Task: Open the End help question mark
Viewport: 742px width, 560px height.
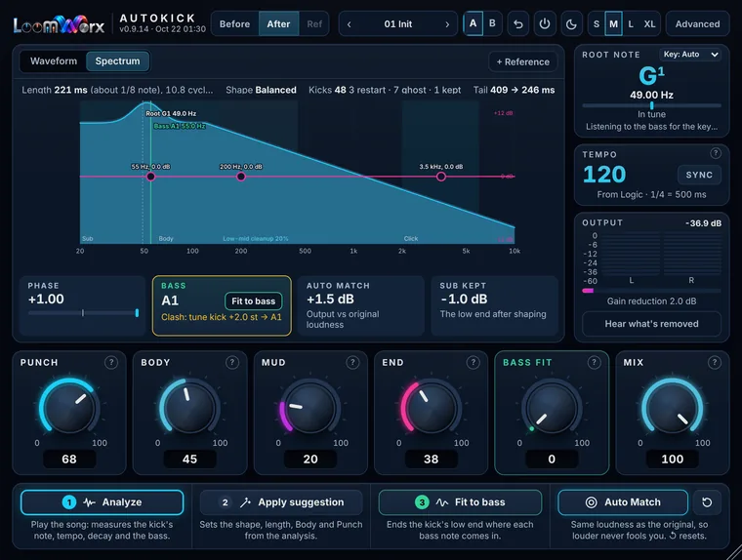Action: [x=473, y=362]
